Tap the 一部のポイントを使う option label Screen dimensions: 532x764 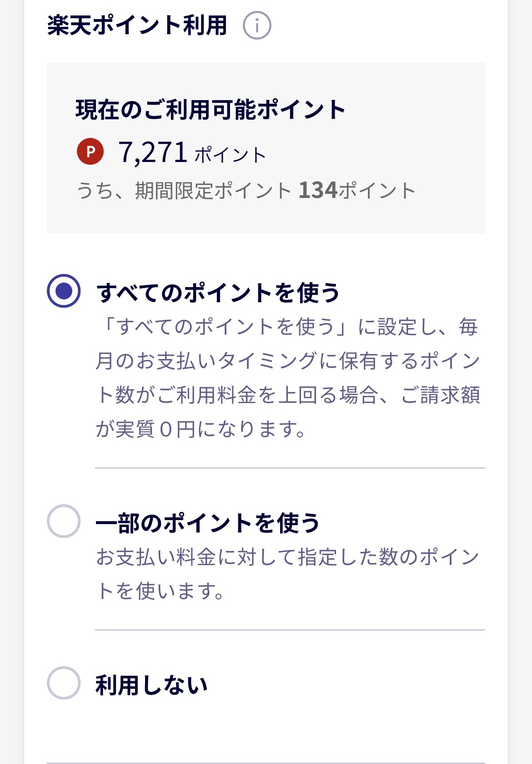coord(208,523)
